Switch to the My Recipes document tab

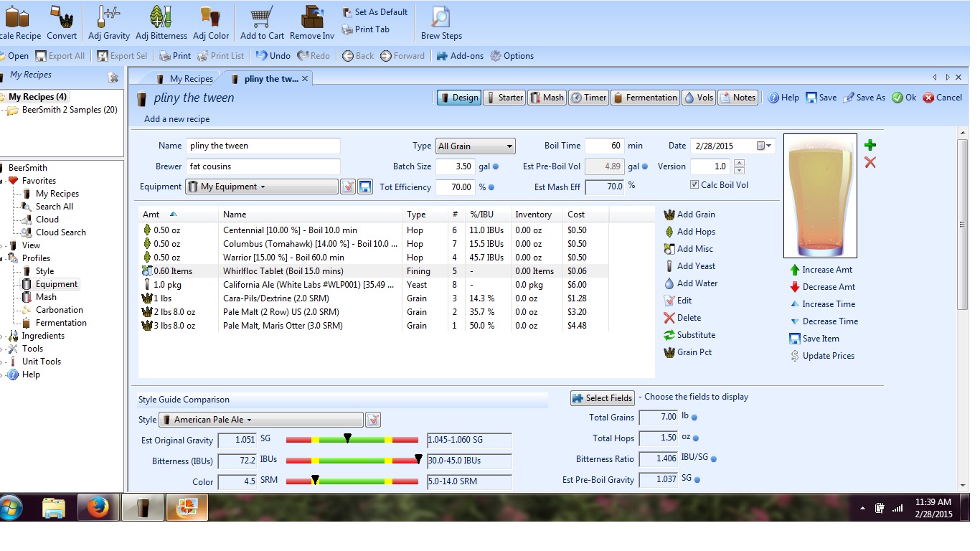(184, 79)
